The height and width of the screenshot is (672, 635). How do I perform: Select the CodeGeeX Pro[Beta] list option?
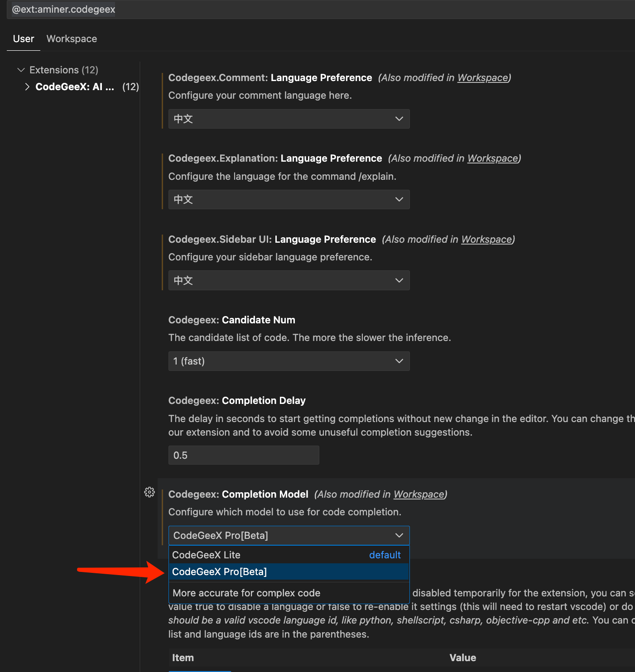tap(289, 571)
